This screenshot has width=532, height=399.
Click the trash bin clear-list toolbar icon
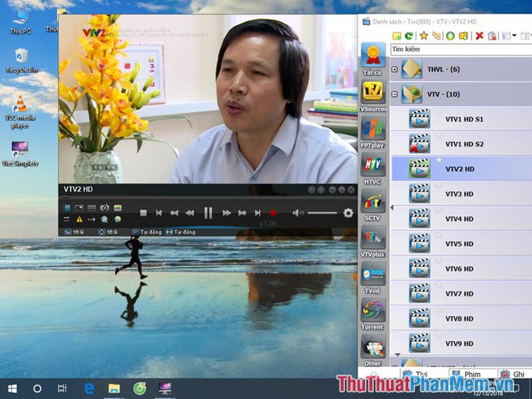tap(492, 36)
